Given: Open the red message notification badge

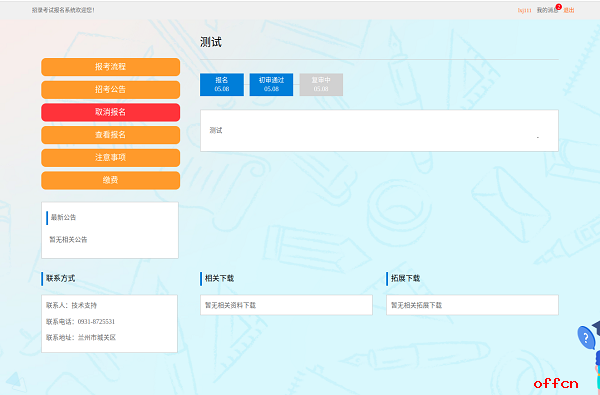Looking at the screenshot, I should click(x=559, y=7).
